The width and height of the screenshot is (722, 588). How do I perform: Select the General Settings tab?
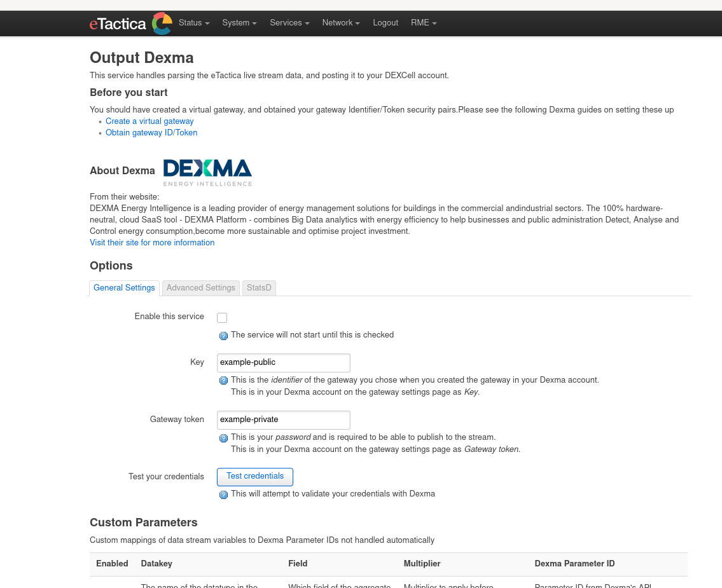pyautogui.click(x=124, y=288)
